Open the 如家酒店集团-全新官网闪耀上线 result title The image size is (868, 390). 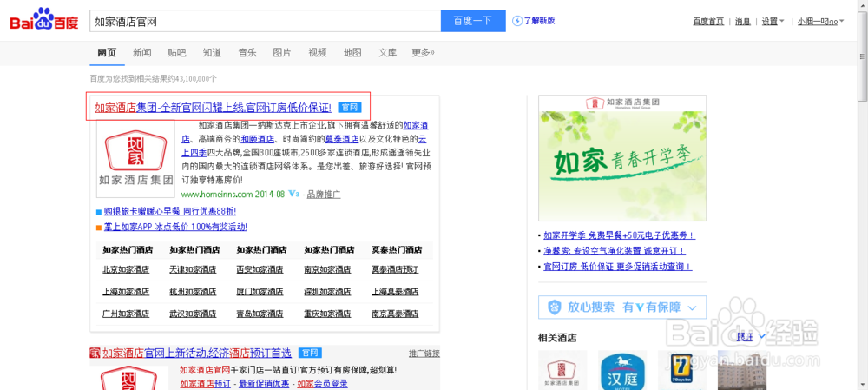click(214, 108)
